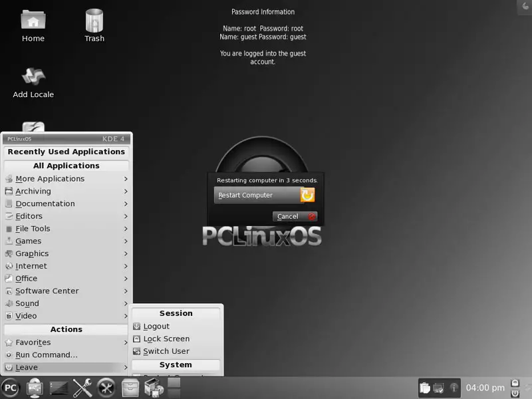This screenshot has height=399, width=532.
Task: Open the clipboard tray icon
Action: [x=424, y=388]
